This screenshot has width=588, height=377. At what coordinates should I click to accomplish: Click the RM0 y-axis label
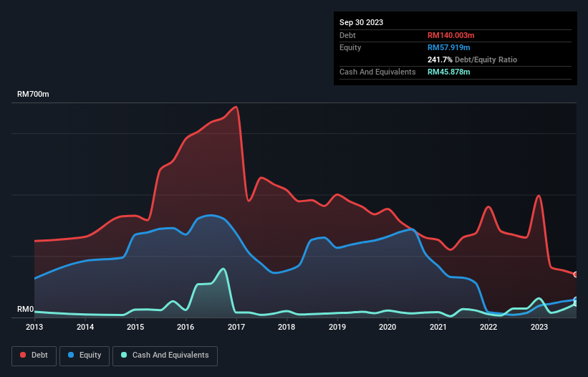tap(25, 310)
